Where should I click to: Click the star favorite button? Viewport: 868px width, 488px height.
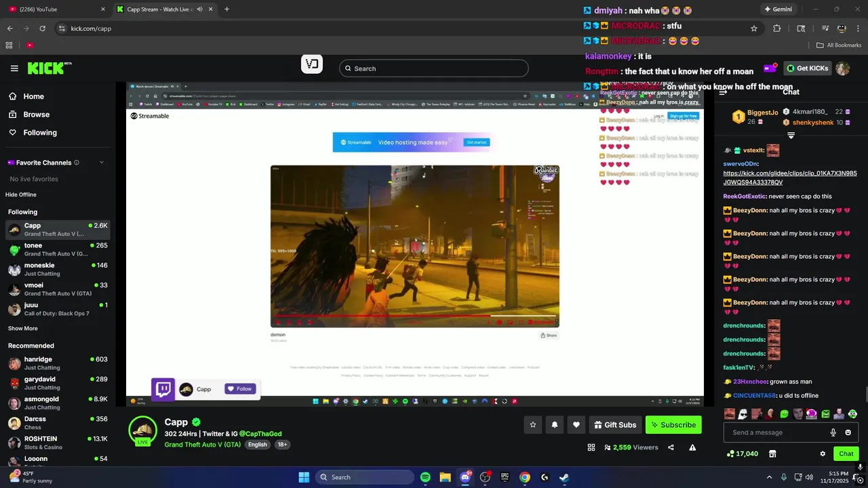[533, 425]
